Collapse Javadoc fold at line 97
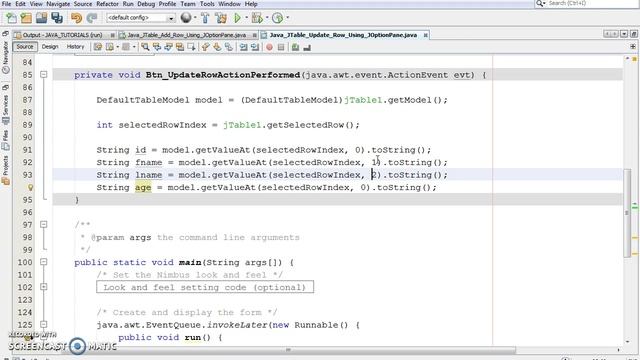640x360 pixels. (x=44, y=224)
